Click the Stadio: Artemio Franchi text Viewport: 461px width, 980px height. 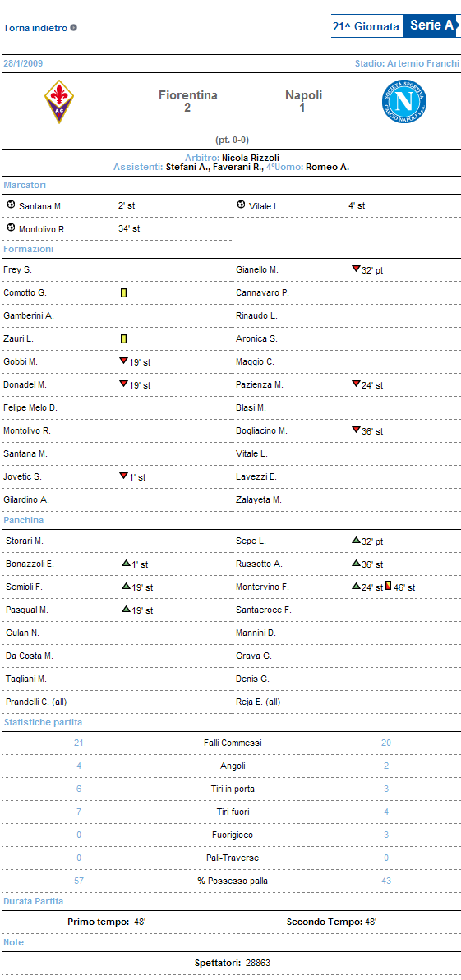tap(407, 63)
